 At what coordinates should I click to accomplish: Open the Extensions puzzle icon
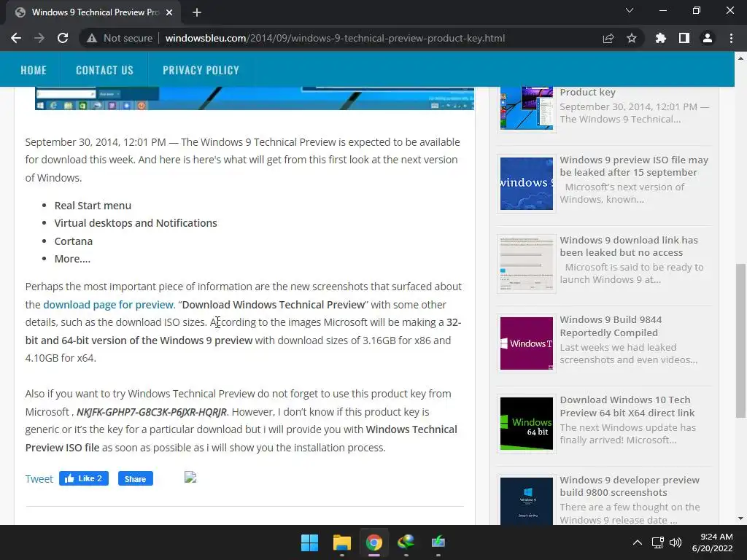tap(661, 38)
